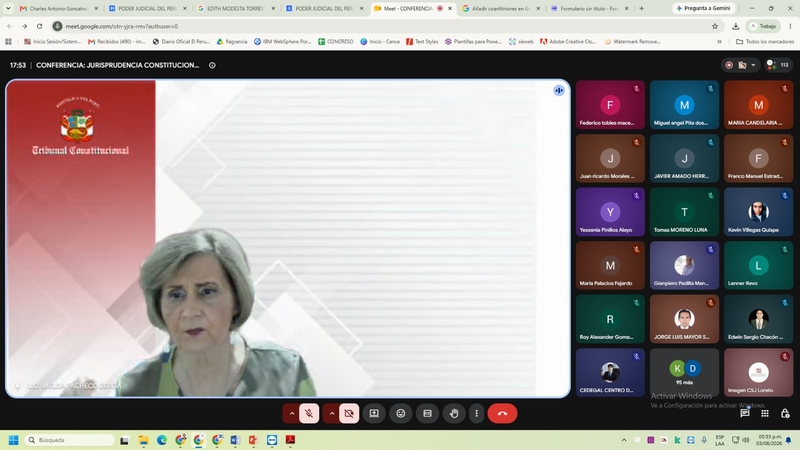Open File Explorer from the taskbar
Screen dimensions: 800x450
143,440
